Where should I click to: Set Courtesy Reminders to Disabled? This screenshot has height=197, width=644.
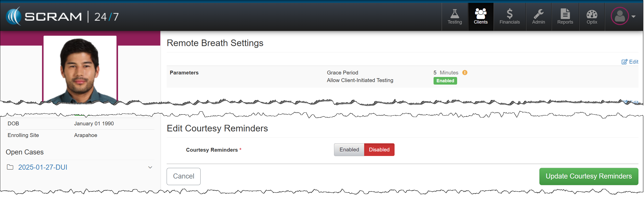click(x=379, y=150)
